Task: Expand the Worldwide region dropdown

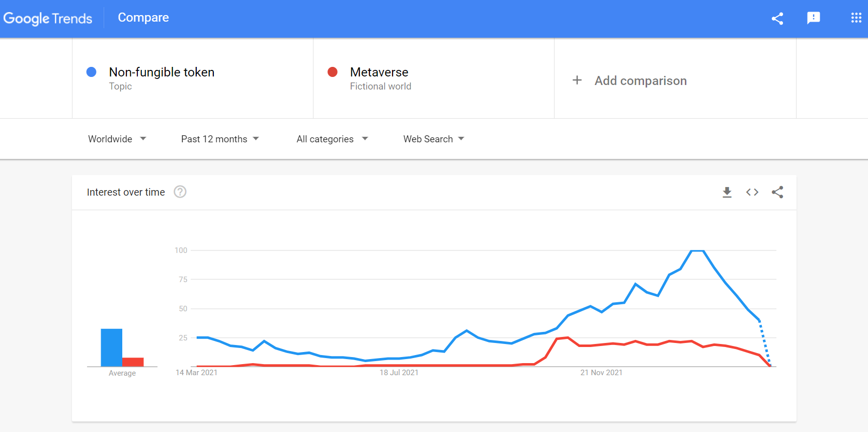Action: (117, 139)
